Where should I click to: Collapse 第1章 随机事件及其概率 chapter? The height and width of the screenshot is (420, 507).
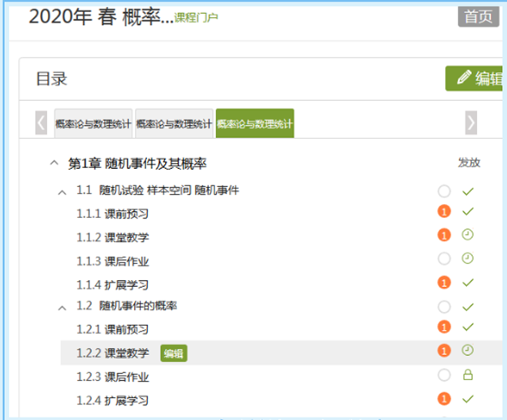(54, 163)
